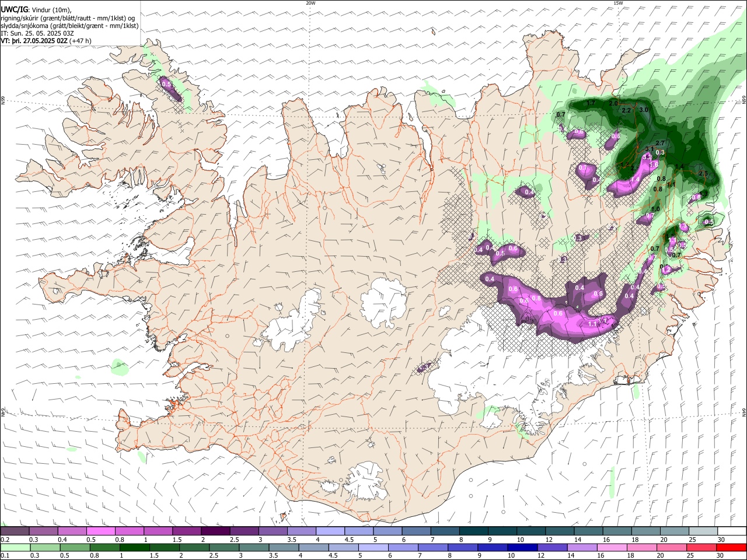Viewport: 747px width, 560px height.
Task: Select the dark teal 8–9 snow legend swatch
Action: pos(474,531)
